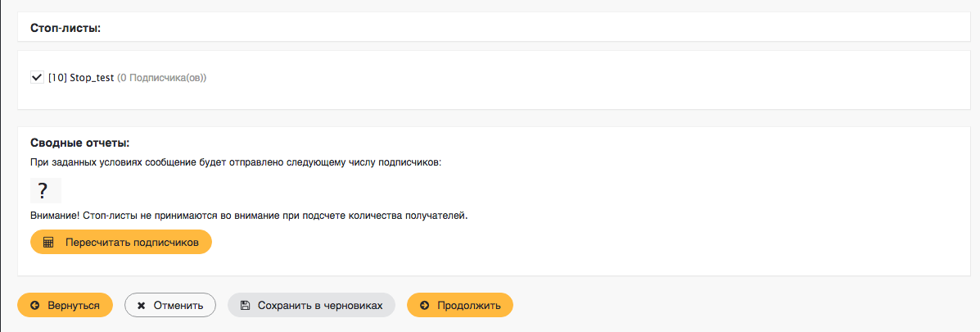Proceed with the Продолжить button
The image size is (980, 332).
tap(460, 305)
